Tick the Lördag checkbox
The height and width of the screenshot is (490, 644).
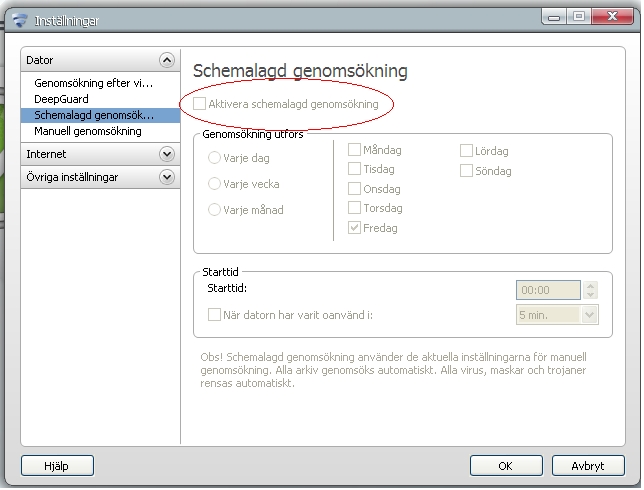pyautogui.click(x=466, y=151)
